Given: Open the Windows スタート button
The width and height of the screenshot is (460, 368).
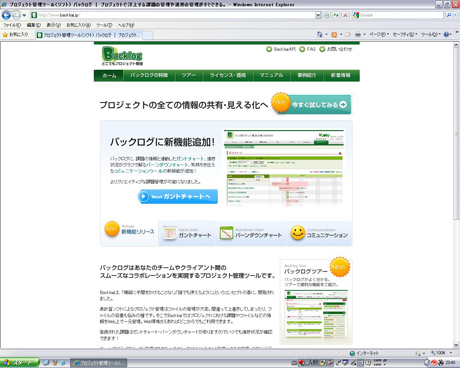Looking at the screenshot, I should click(x=19, y=363).
